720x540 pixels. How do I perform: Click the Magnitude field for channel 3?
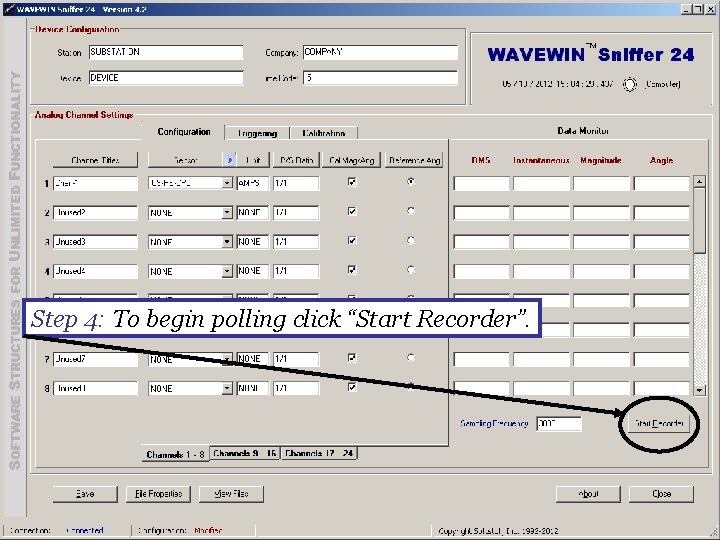click(601, 242)
